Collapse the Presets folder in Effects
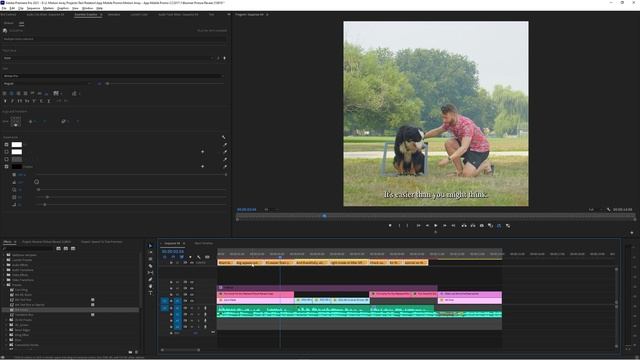Screen dimensions: 640x360 (x=4, y=285)
